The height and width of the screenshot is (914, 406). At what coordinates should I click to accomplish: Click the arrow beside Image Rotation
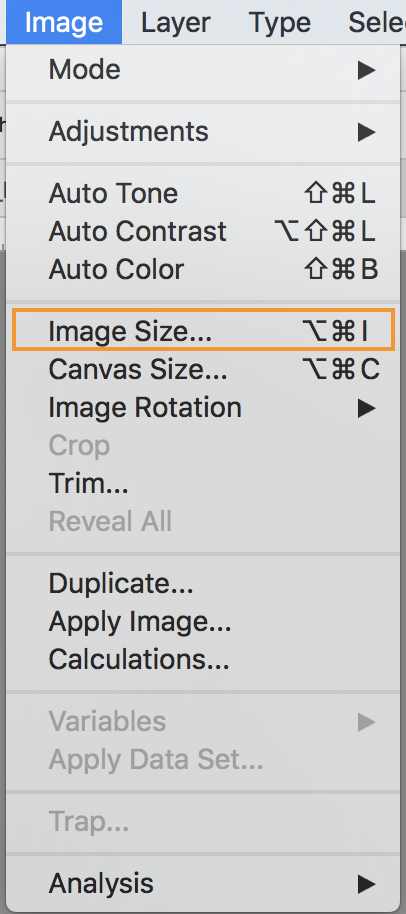click(366, 409)
